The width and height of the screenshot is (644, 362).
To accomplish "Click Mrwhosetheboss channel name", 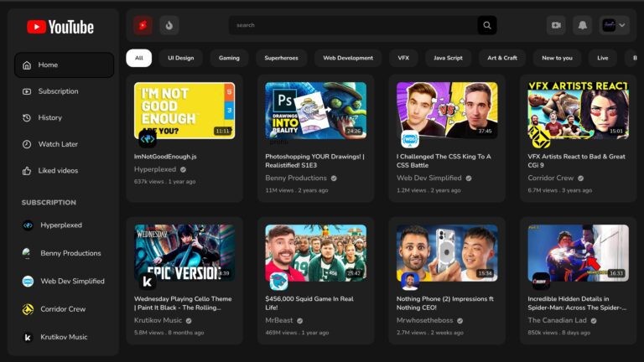I will (424, 321).
